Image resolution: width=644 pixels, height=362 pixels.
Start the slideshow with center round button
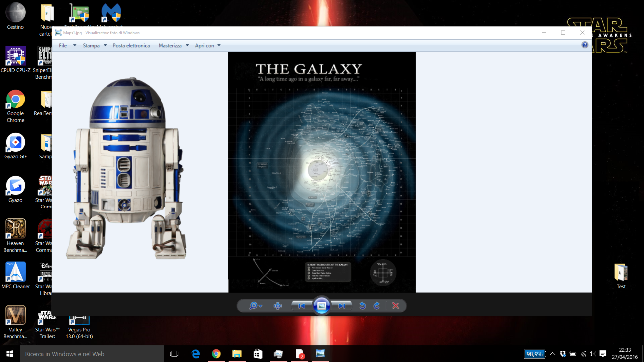[322, 306]
